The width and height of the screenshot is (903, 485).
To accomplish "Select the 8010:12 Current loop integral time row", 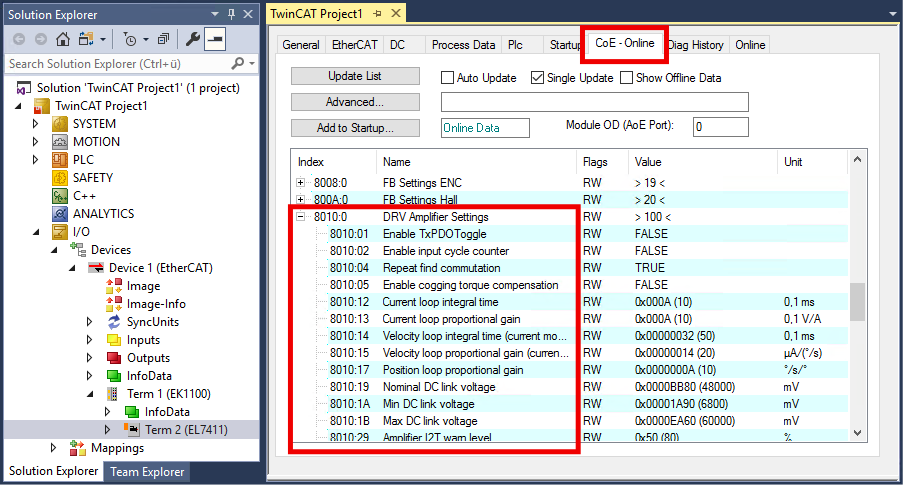I will click(x=569, y=302).
